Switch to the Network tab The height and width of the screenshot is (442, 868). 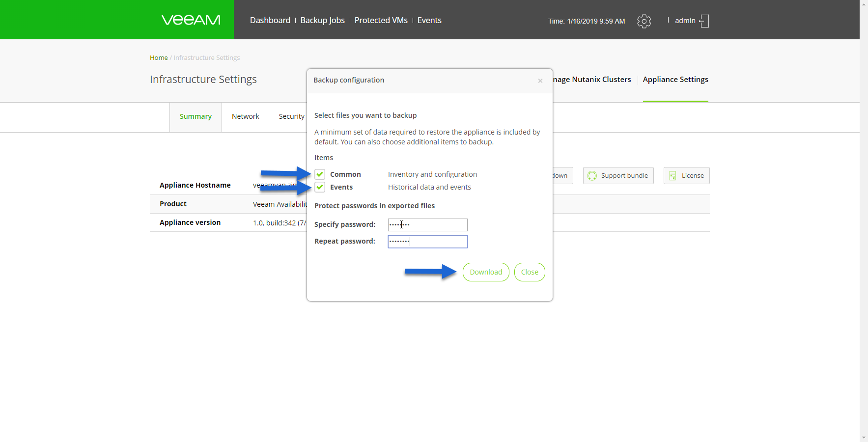[245, 116]
